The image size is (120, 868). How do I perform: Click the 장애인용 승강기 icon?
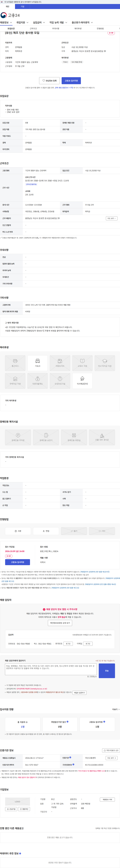coord(46,437)
